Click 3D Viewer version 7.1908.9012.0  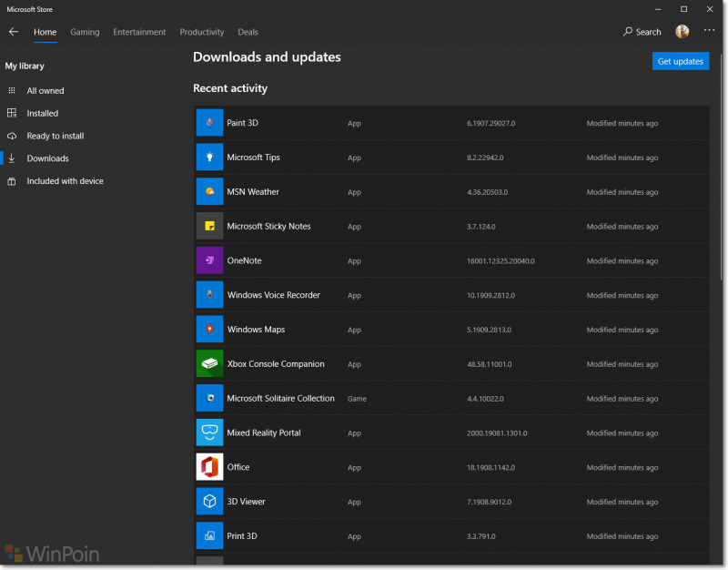coord(489,502)
